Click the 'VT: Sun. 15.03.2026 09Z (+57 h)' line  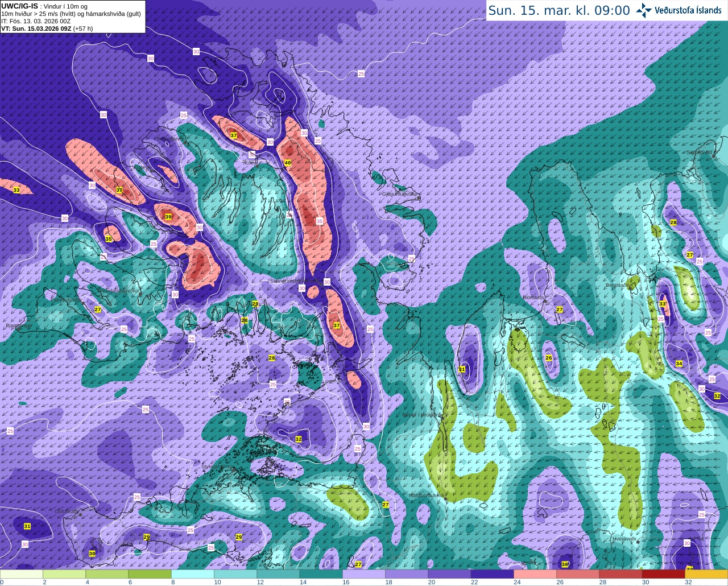click(47, 28)
